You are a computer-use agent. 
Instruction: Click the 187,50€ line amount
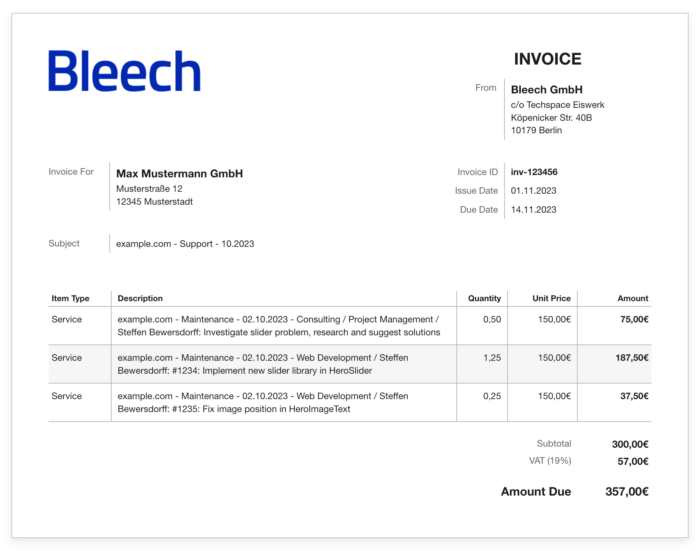(x=632, y=358)
